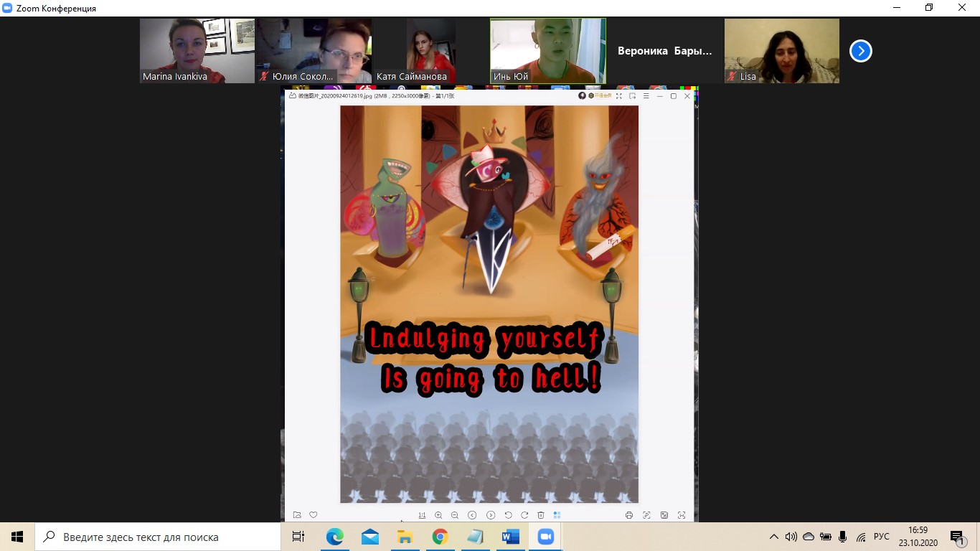Open Wi-Fi network tray icon
This screenshot has height=551, width=980.
tap(861, 537)
